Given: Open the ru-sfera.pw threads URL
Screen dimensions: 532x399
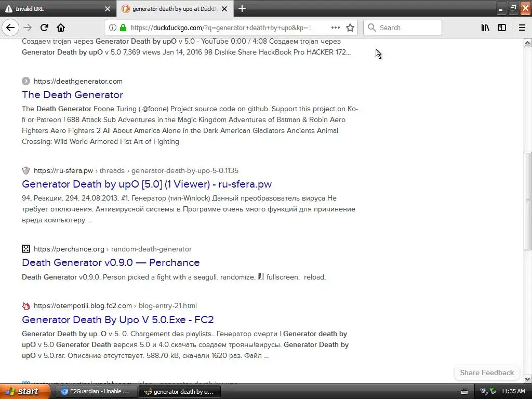Looking at the screenshot, I should coord(136,170).
